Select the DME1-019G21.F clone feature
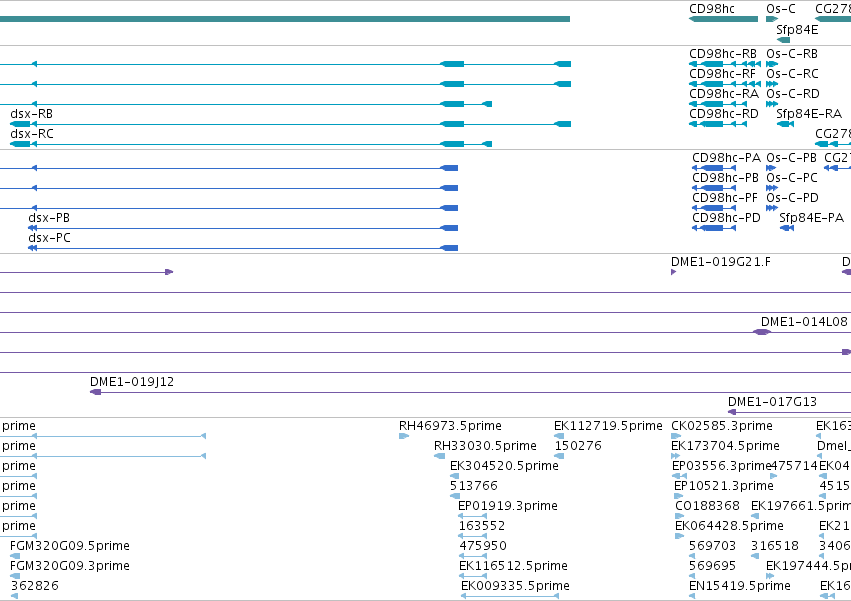The width and height of the screenshot is (851, 601). point(674,272)
